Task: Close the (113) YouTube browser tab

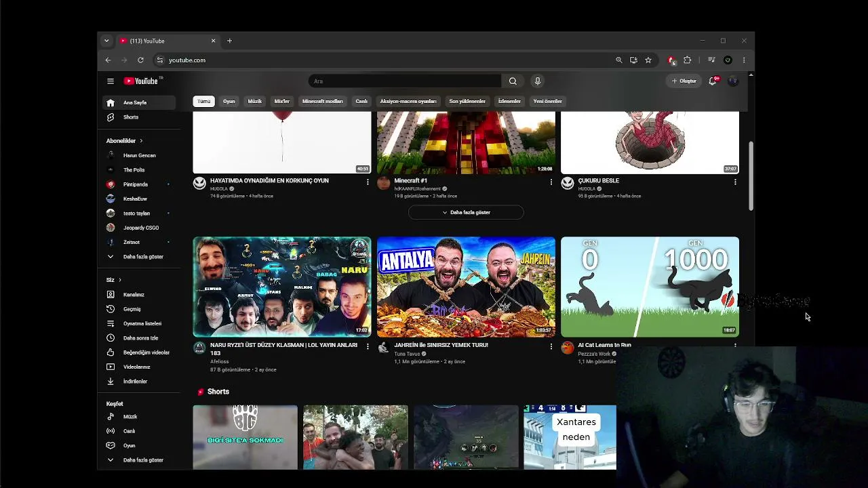Action: [213, 41]
